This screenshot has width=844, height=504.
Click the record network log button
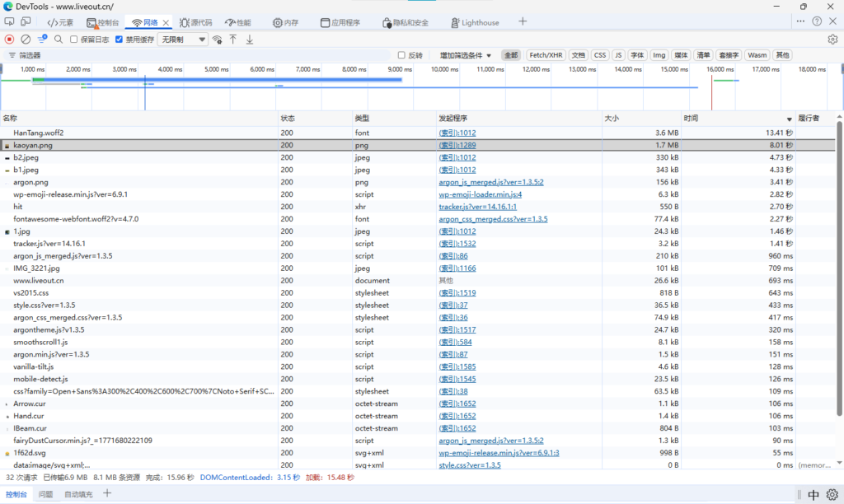coord(10,39)
